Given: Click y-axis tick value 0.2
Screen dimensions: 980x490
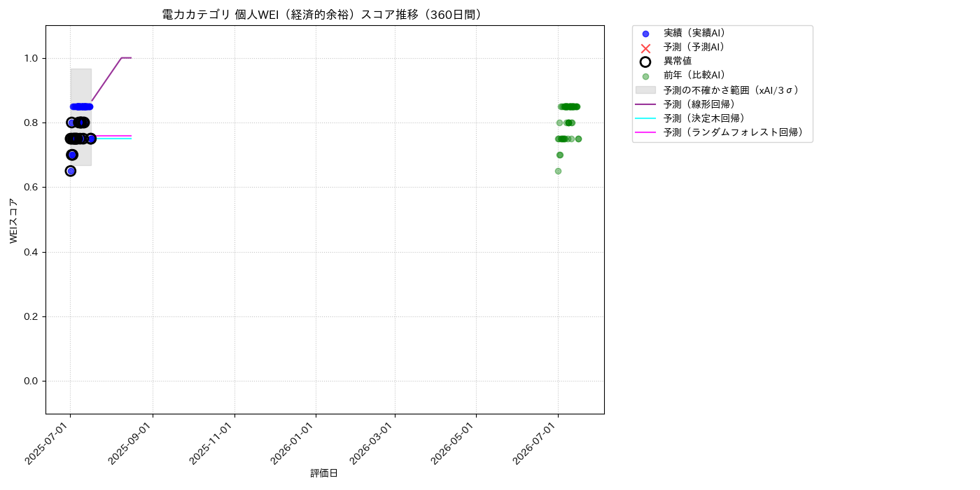Looking at the screenshot, I should [31, 316].
